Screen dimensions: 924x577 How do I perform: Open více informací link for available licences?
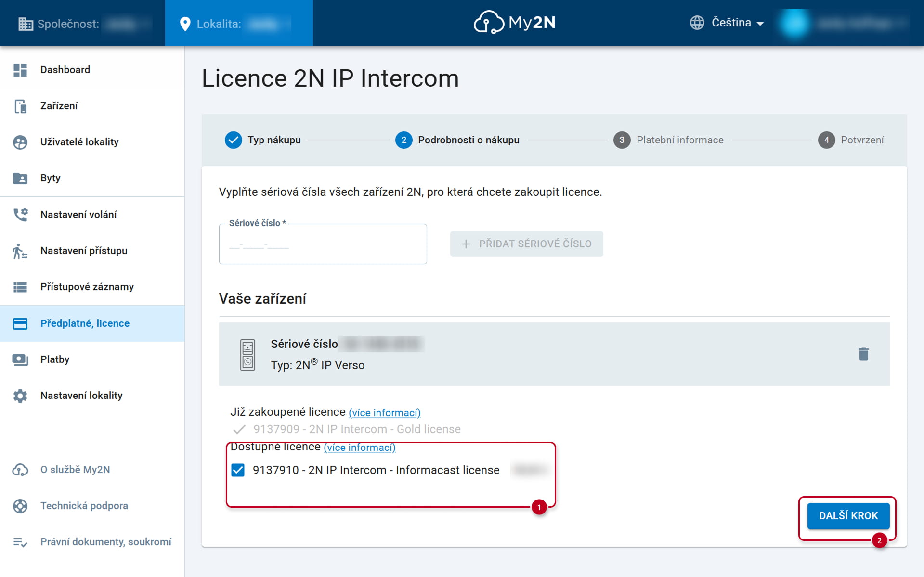[360, 448]
